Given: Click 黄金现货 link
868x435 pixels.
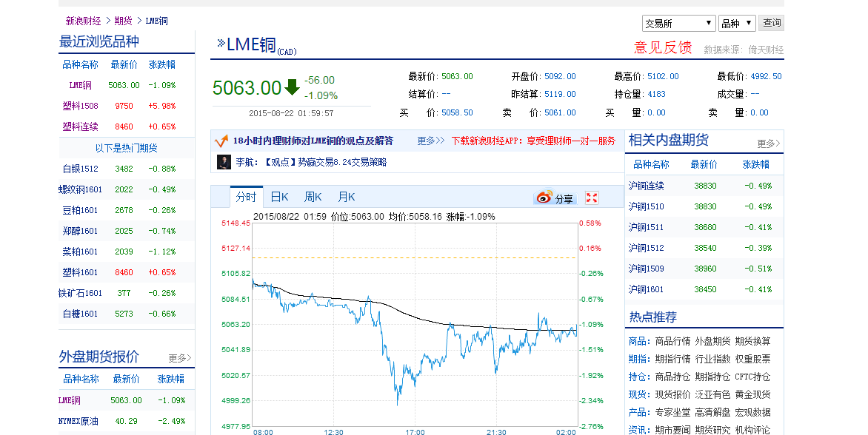Looking at the screenshot, I should point(753,394).
